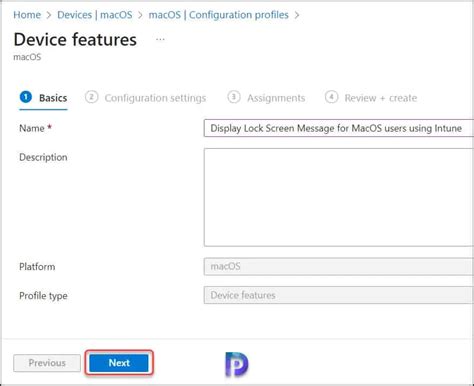Select the step 3 circle icon
Viewport: 474px width, 386px height.
(x=234, y=97)
